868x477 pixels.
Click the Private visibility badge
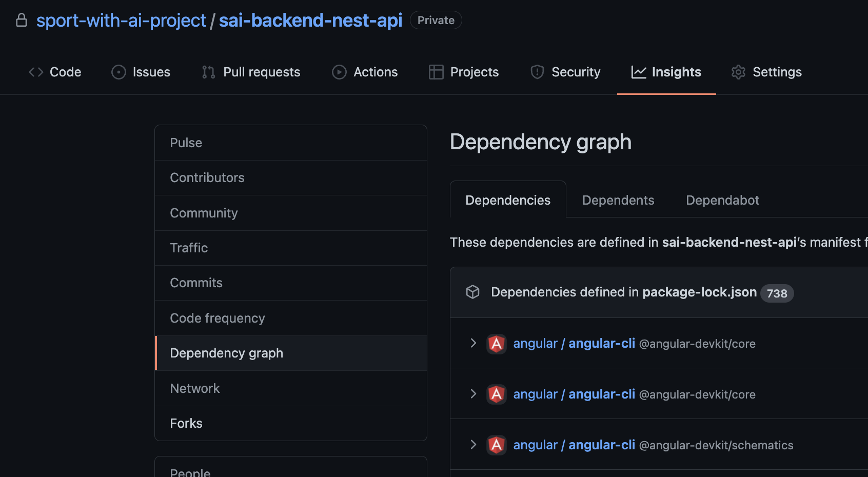pyautogui.click(x=436, y=20)
